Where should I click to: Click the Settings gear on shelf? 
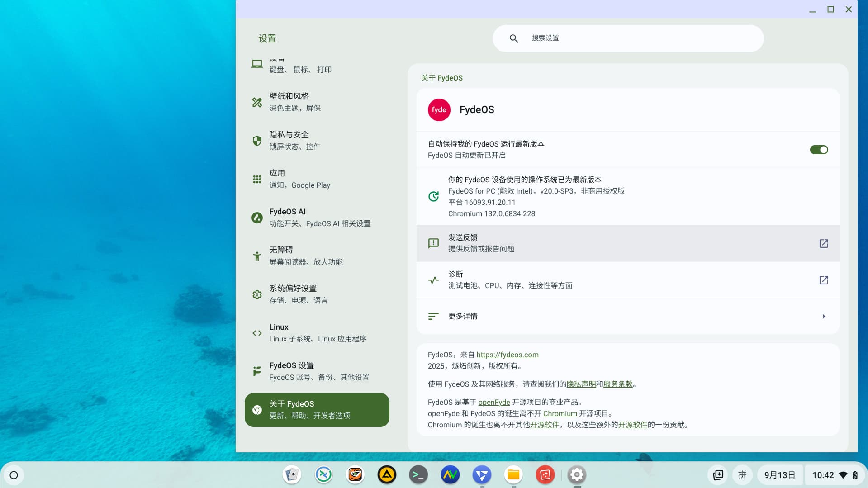(x=577, y=475)
